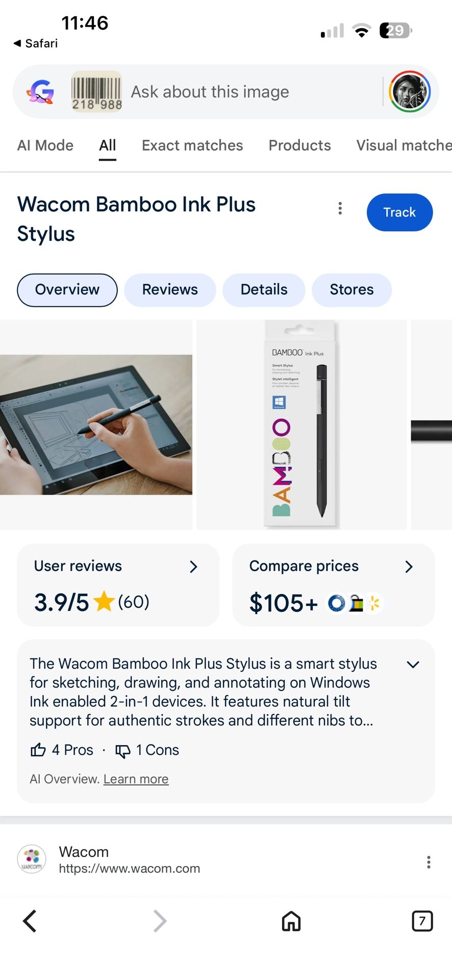Expand User reviews with its chevron
The image size is (452, 980).
point(193,567)
